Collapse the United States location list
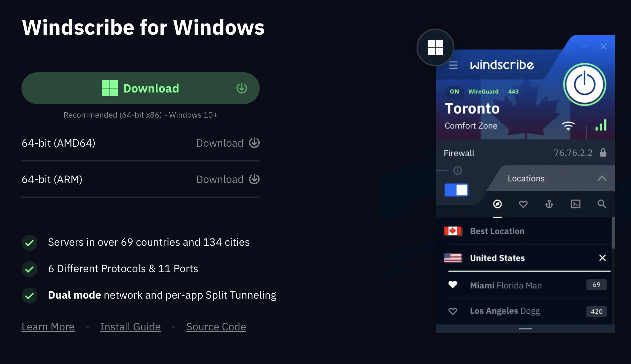The image size is (631, 364). tap(602, 258)
